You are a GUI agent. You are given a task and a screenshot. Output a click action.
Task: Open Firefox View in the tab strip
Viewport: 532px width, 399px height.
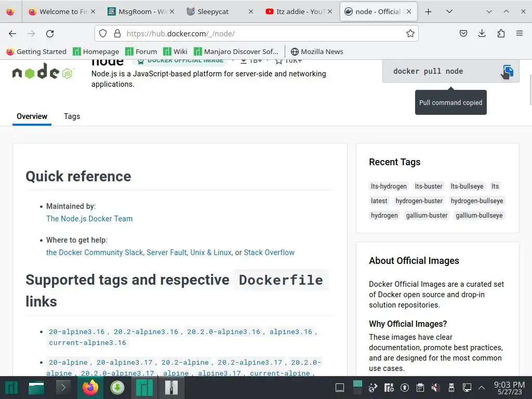click(10, 11)
